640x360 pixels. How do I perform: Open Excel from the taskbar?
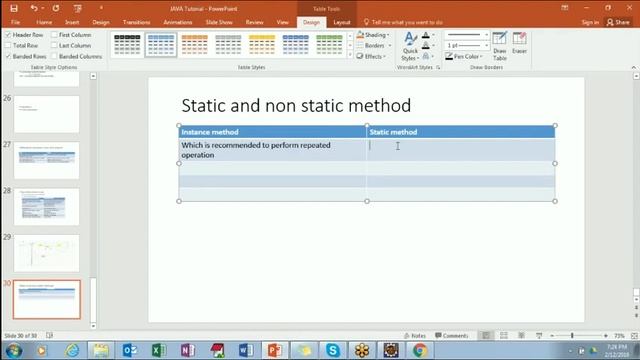158,350
